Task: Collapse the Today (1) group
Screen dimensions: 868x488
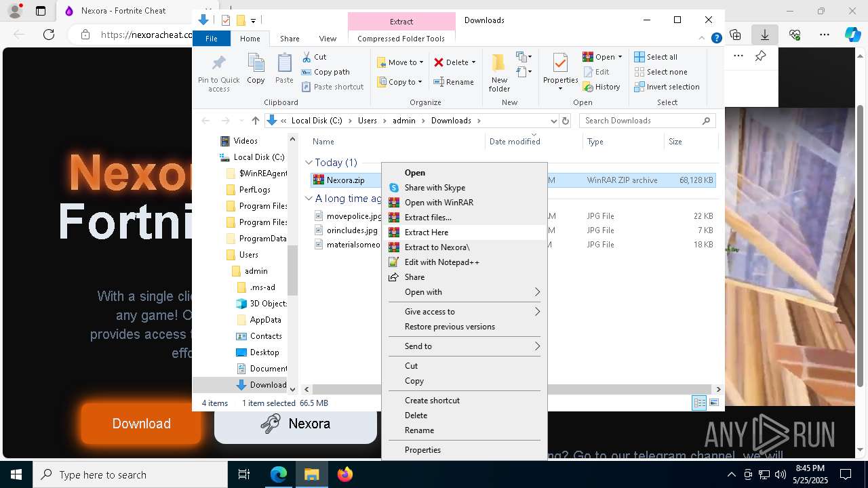Action: click(x=309, y=163)
